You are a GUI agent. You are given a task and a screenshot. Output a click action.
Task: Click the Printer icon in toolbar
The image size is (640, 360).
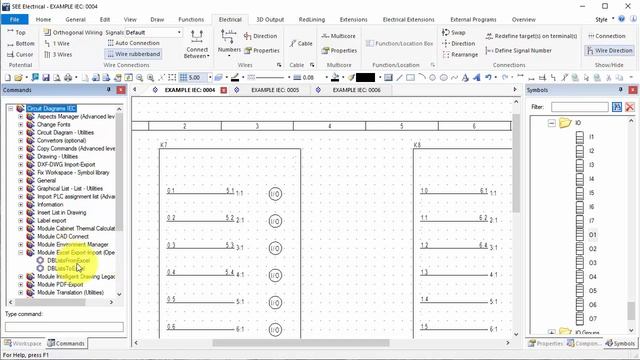click(x=68, y=78)
